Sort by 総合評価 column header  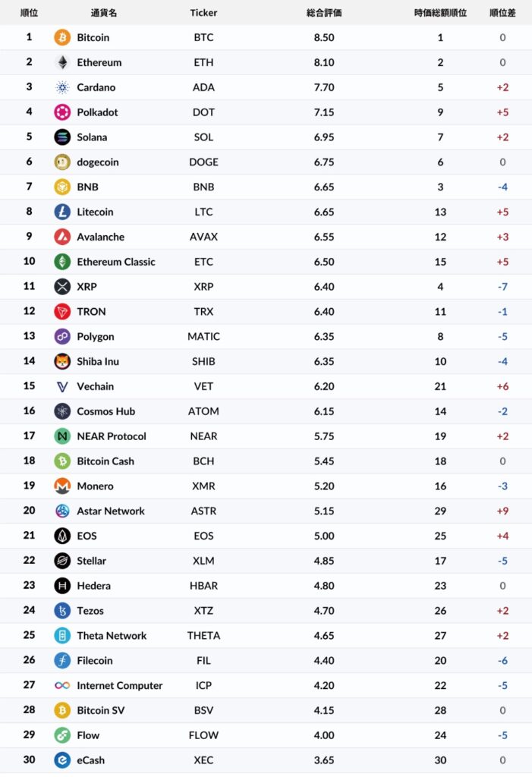(324, 13)
